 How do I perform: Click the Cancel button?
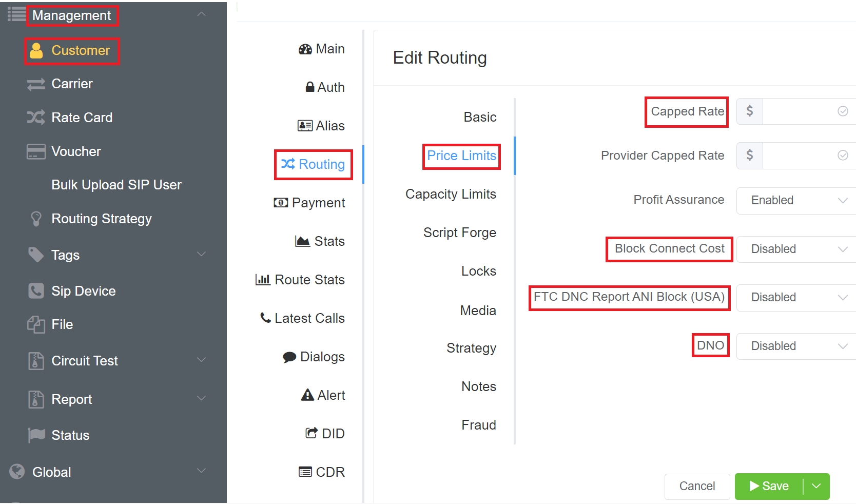coord(697,486)
